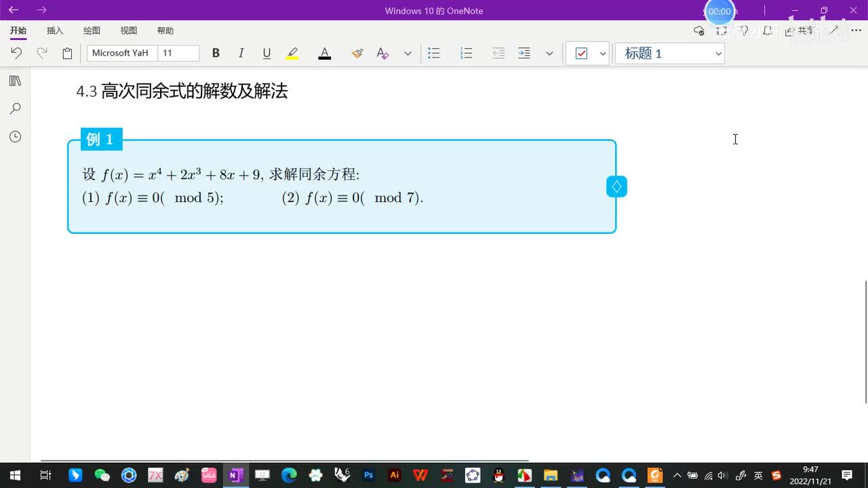Click the 00:00 recording timer bubble

(x=719, y=12)
